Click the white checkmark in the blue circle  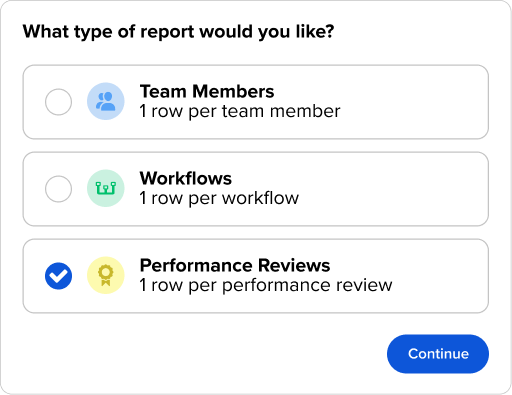click(x=59, y=276)
